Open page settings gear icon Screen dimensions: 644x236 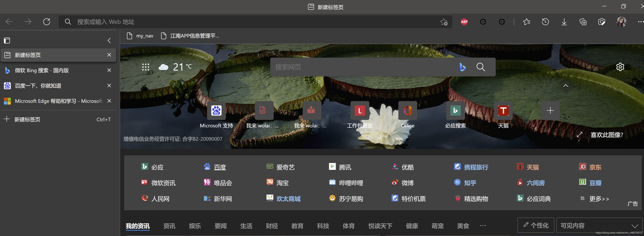pyautogui.click(x=620, y=67)
